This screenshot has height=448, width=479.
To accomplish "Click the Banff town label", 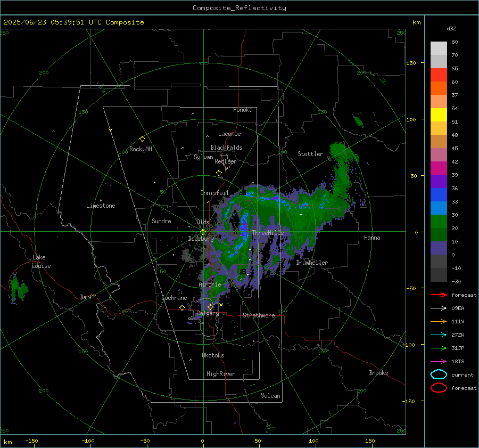I will point(88,297).
